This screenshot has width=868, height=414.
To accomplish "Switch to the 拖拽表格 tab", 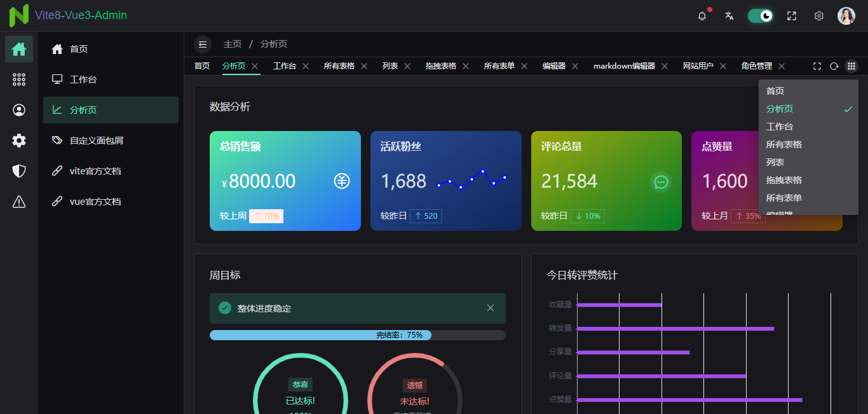I will pyautogui.click(x=441, y=66).
